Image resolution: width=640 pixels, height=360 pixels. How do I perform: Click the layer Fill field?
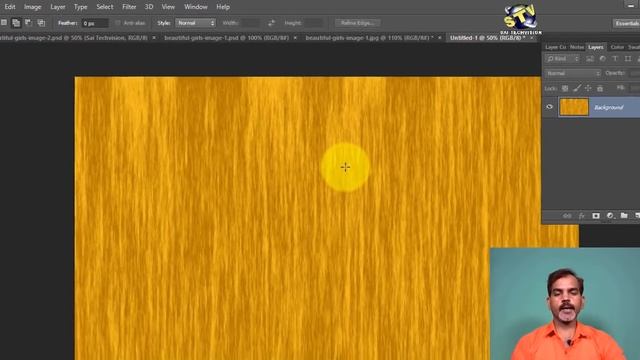tap(635, 88)
